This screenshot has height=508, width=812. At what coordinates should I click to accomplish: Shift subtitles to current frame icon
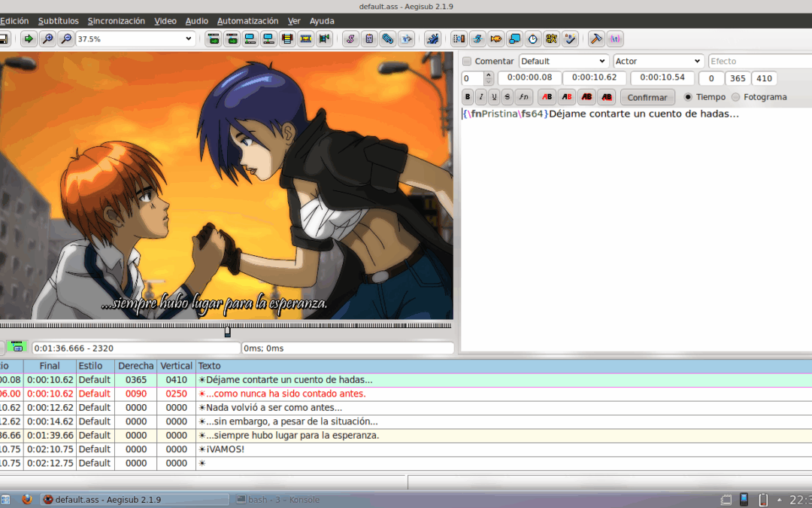324,39
